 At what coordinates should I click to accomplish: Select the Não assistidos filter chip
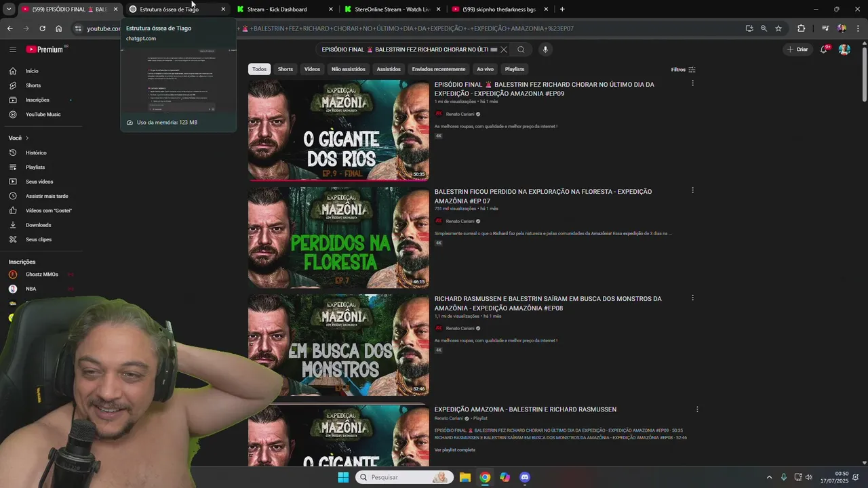click(349, 69)
